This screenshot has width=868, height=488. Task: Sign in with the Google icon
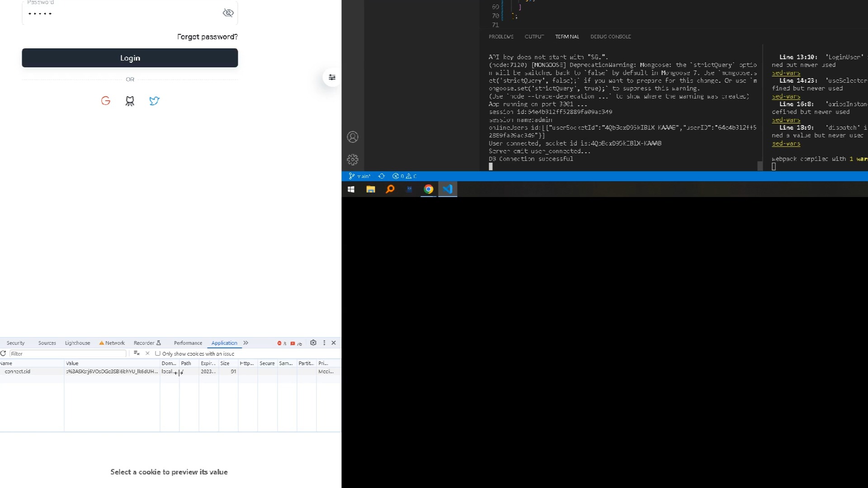coord(105,101)
